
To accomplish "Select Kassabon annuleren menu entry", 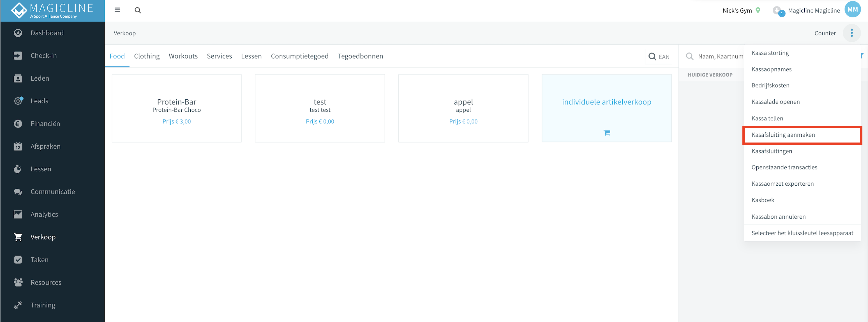I will click(x=802, y=217).
